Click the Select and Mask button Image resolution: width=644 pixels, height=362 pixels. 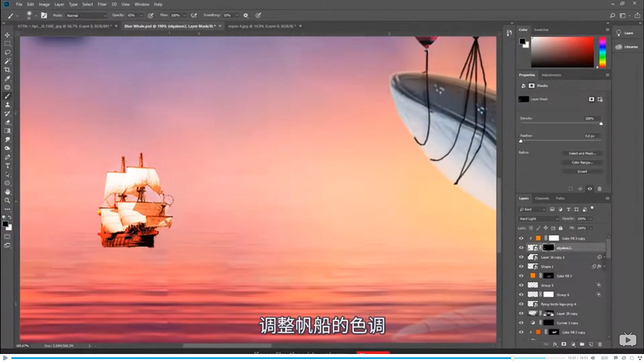point(583,153)
